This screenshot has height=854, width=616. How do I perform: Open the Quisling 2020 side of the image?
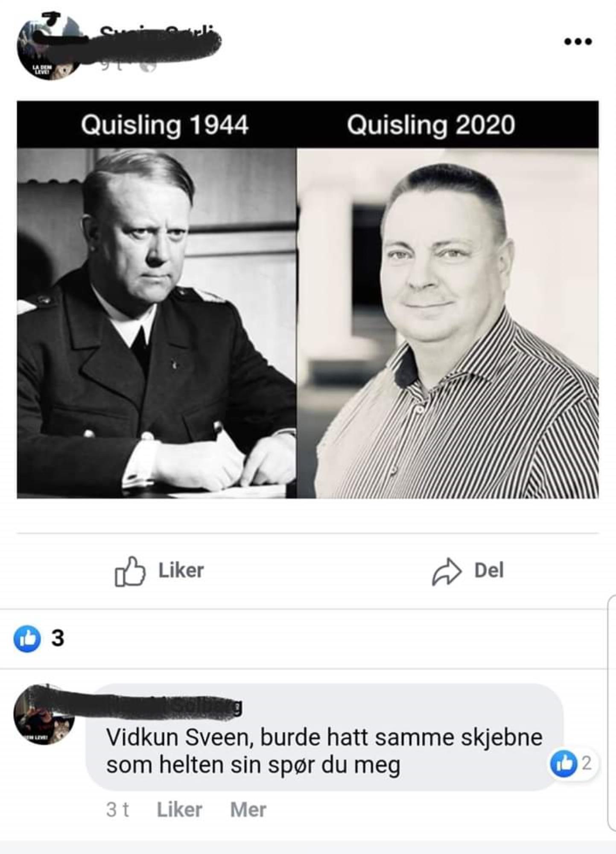(448, 299)
